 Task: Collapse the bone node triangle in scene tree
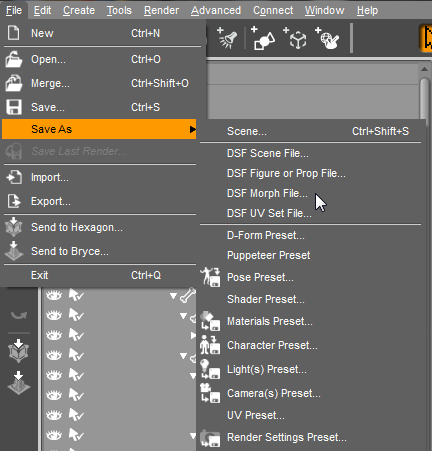tap(173, 296)
